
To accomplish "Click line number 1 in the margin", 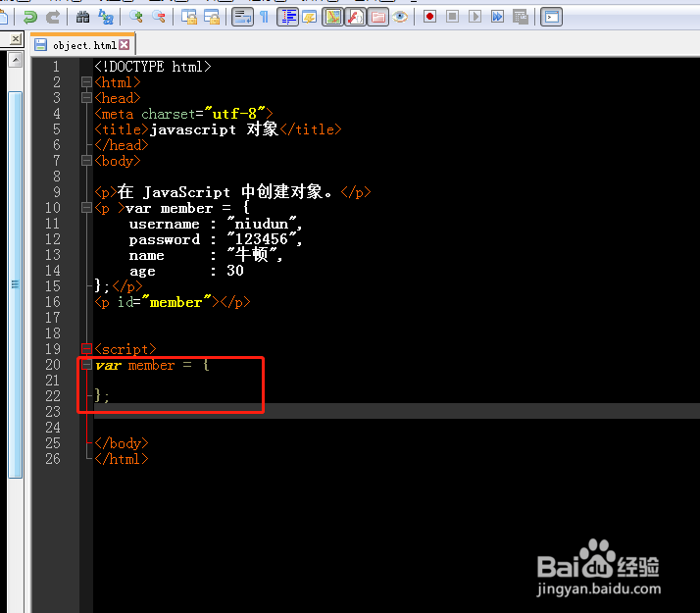I will [56, 67].
